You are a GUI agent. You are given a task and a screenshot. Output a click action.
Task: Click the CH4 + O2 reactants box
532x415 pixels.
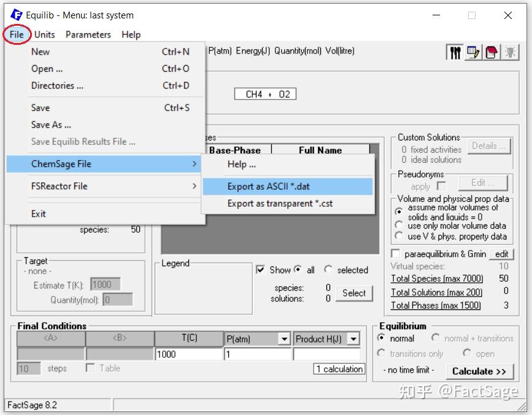tap(265, 94)
